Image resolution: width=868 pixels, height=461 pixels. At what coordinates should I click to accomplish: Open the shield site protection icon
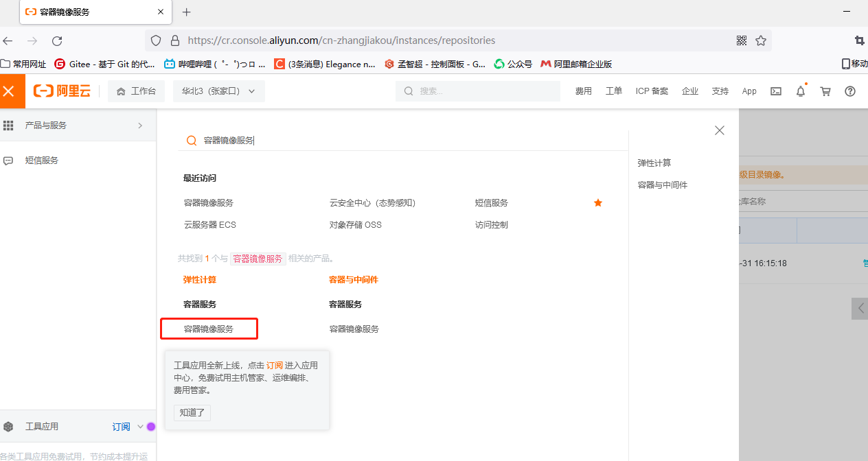(156, 40)
